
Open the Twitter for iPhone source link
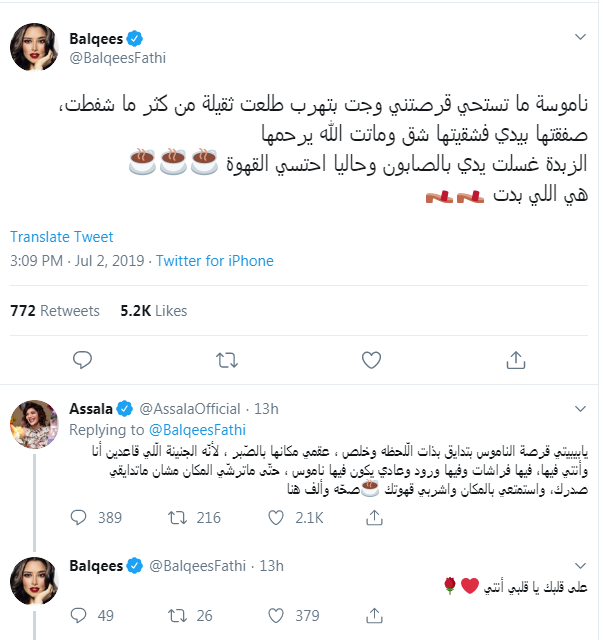tap(214, 261)
